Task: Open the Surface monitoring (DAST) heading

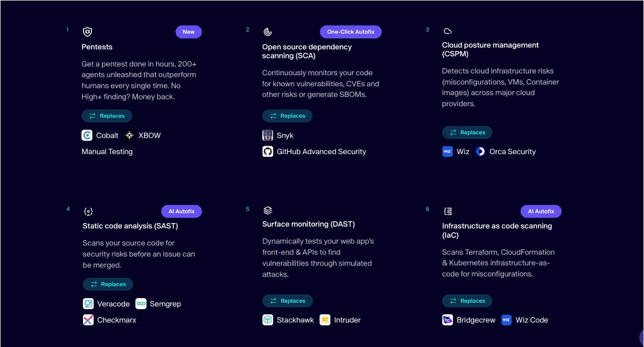Action: (308, 224)
